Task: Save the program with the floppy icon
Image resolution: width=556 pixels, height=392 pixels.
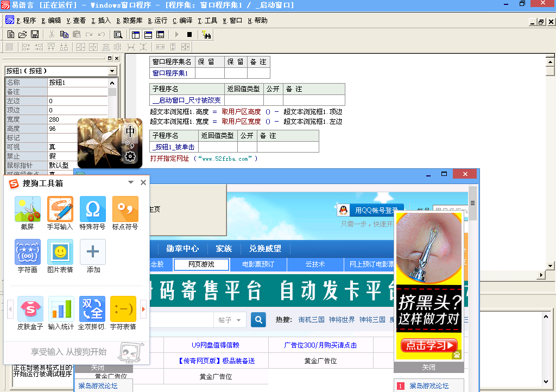Action: tap(35, 34)
